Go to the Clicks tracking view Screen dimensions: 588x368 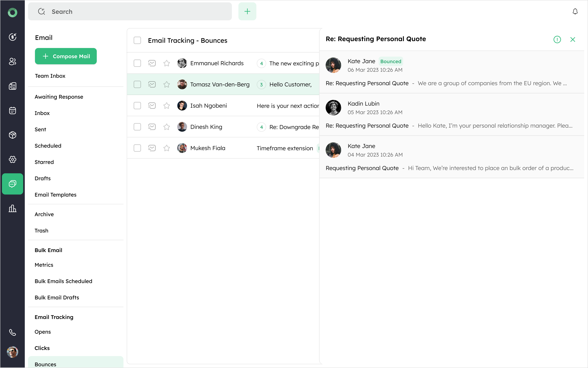pos(42,348)
